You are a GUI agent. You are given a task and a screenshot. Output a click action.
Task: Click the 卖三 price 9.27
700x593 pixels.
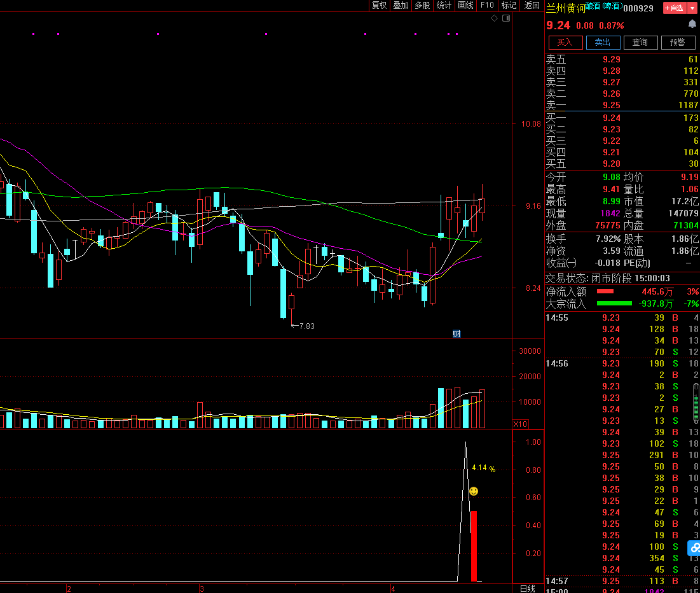click(x=612, y=82)
